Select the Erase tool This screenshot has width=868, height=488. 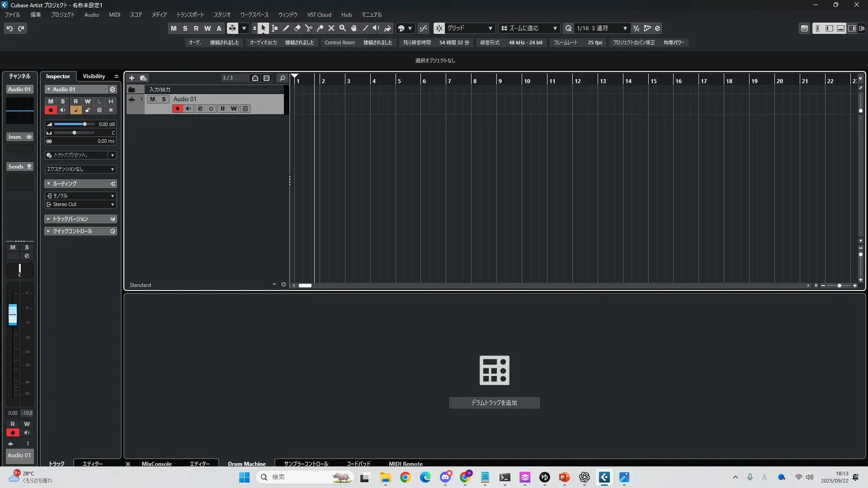(x=297, y=28)
